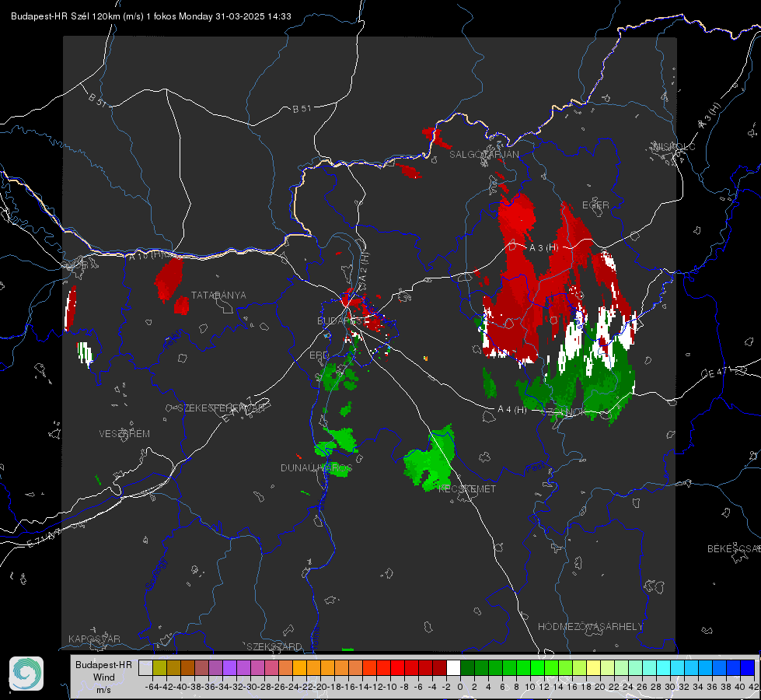
Task: Select the SZEKSZÁRD city label
Action: pos(274,646)
